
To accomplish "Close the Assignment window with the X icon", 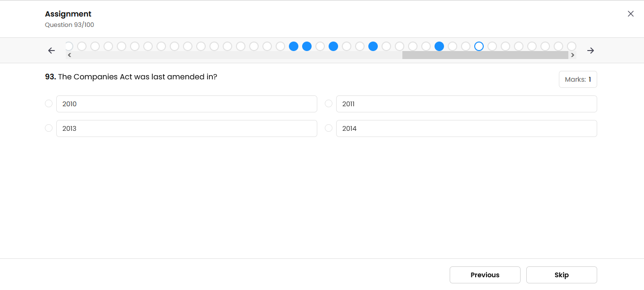I will click(x=630, y=14).
